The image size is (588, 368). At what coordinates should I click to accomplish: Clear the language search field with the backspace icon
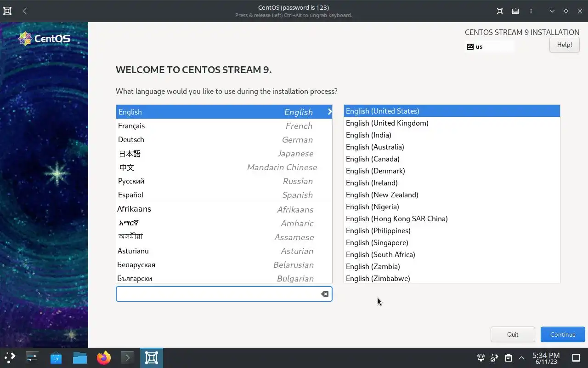click(325, 294)
